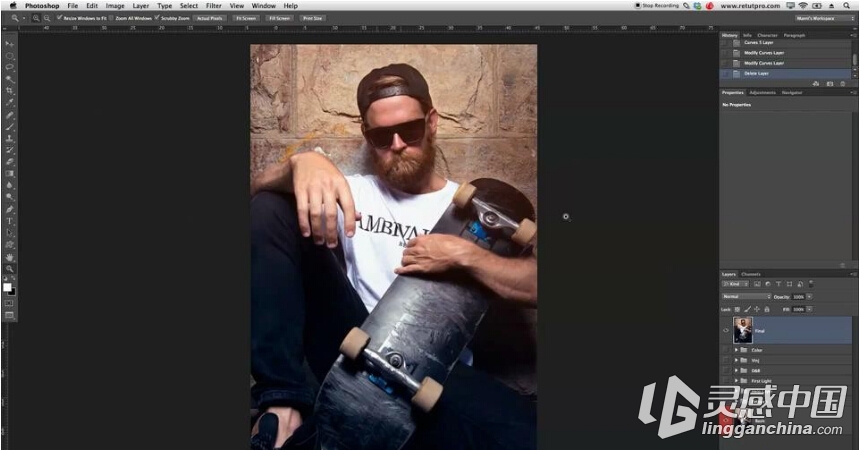
Task: Click the Zoom In magnifier option
Action: pos(36,18)
